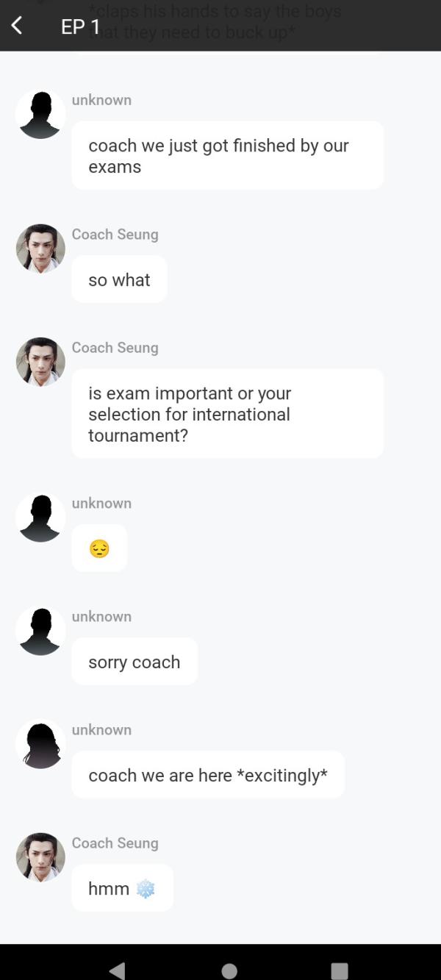The height and width of the screenshot is (980, 441).
Task: Tap the EP 1 episode title
Action: click(81, 27)
